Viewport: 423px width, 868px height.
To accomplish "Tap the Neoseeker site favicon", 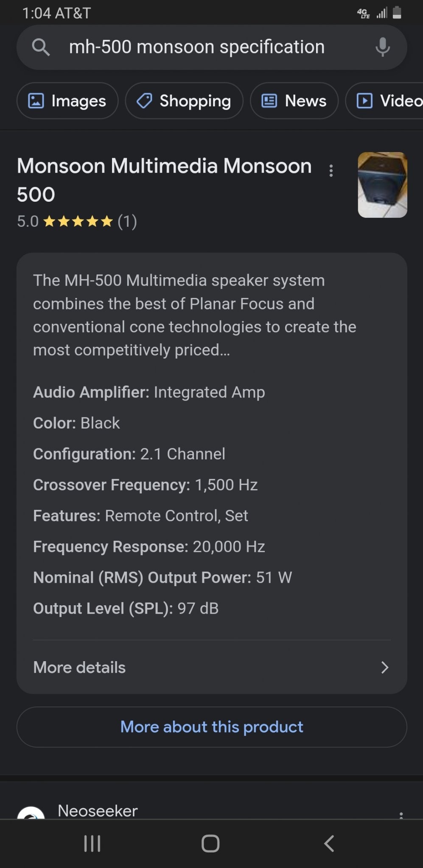I will 31,813.
